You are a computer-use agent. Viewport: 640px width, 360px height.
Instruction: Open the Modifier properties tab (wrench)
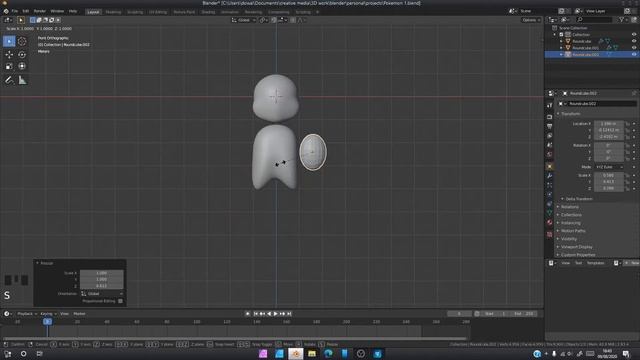(549, 176)
